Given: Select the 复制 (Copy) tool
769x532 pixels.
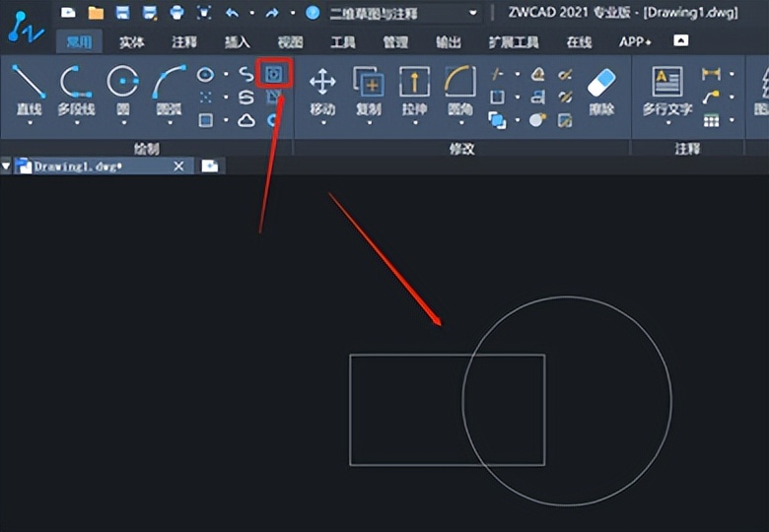Looking at the screenshot, I should [369, 91].
